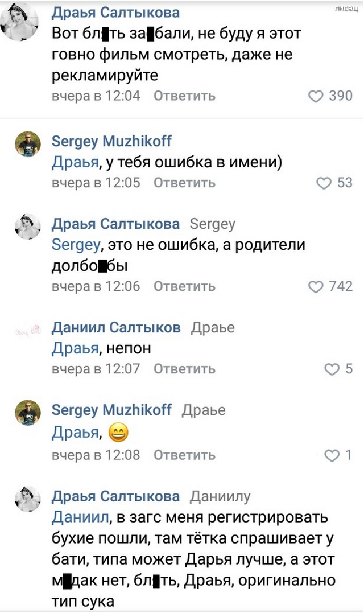The width and height of the screenshot is (364, 613).
Task: Click the 'вчера в 12:04' timestamp
Action: pos(96,96)
